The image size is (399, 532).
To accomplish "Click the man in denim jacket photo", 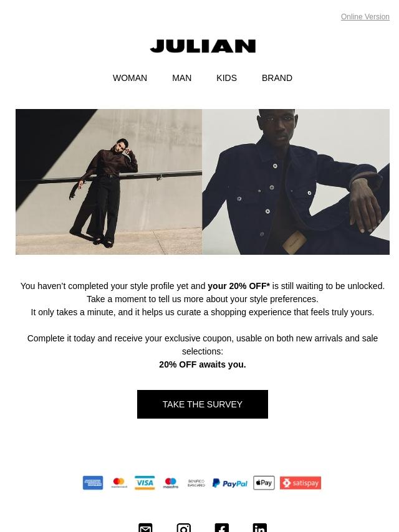I will pos(296,181).
